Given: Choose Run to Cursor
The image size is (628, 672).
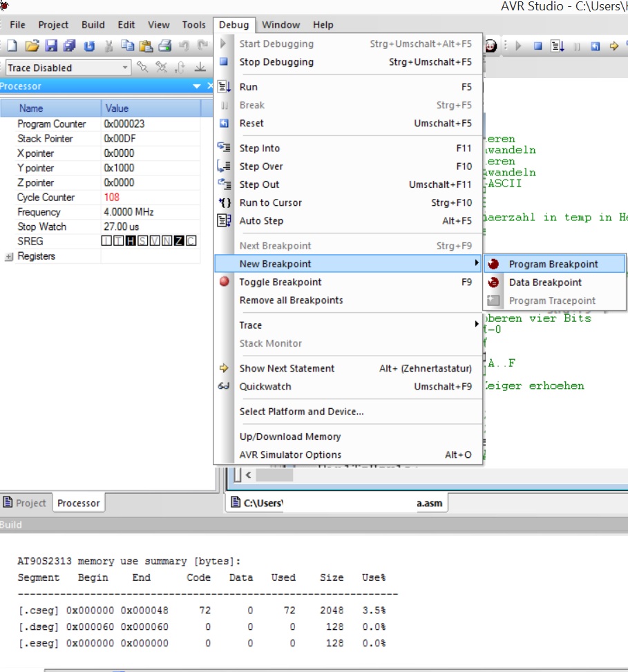Looking at the screenshot, I should [348, 202].
